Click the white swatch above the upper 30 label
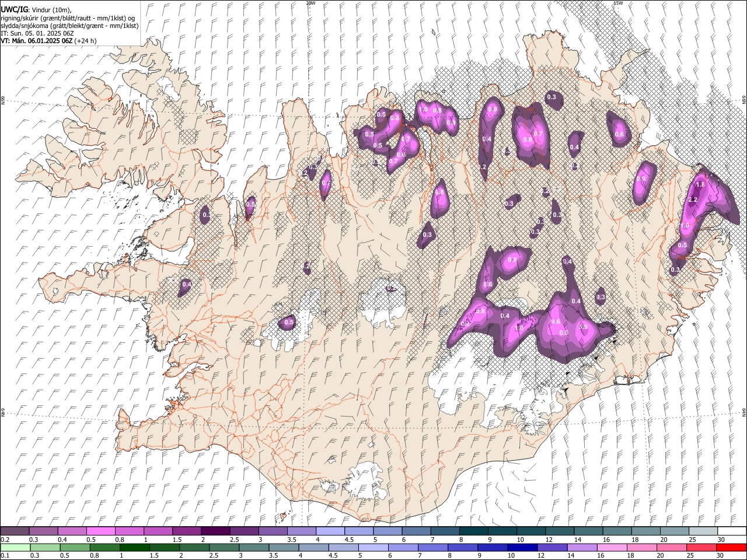 click(732, 531)
